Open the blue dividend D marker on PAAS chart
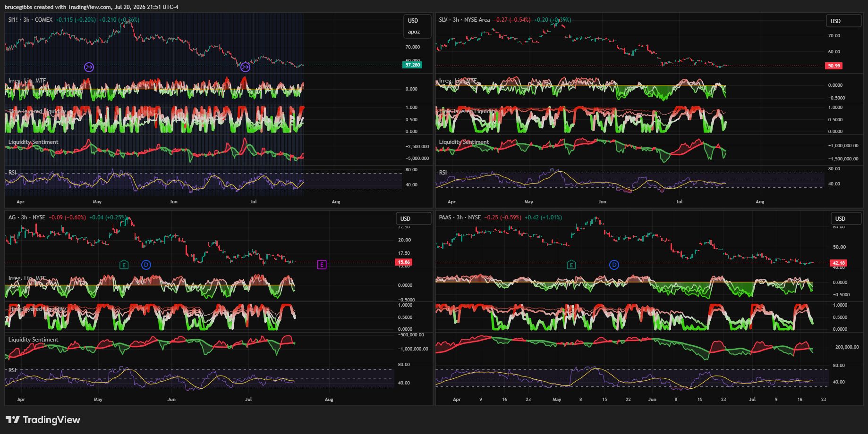The height and width of the screenshot is (434, 868). (614, 265)
